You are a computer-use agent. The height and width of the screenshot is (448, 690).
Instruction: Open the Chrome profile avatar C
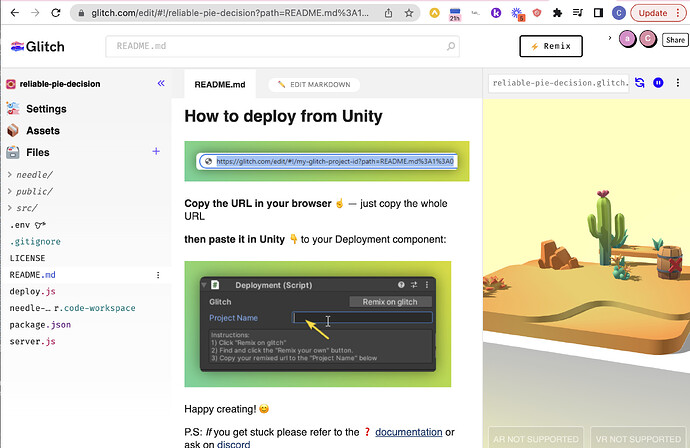[x=619, y=13]
